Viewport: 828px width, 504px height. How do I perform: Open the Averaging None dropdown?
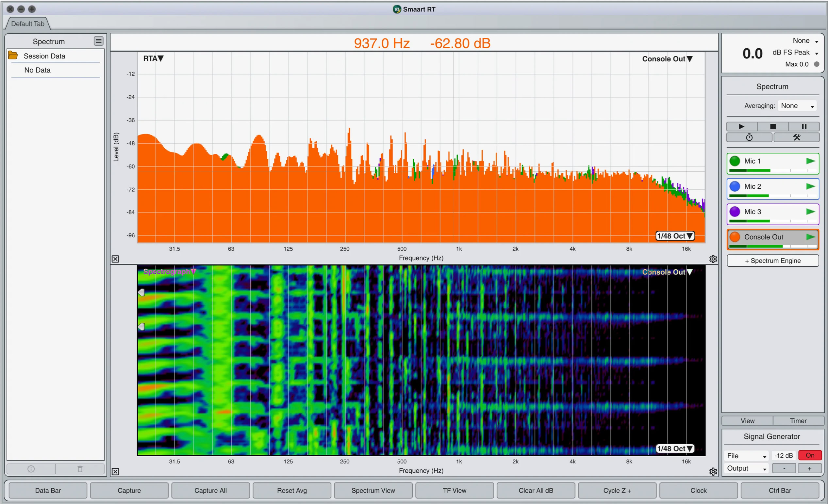coord(797,106)
